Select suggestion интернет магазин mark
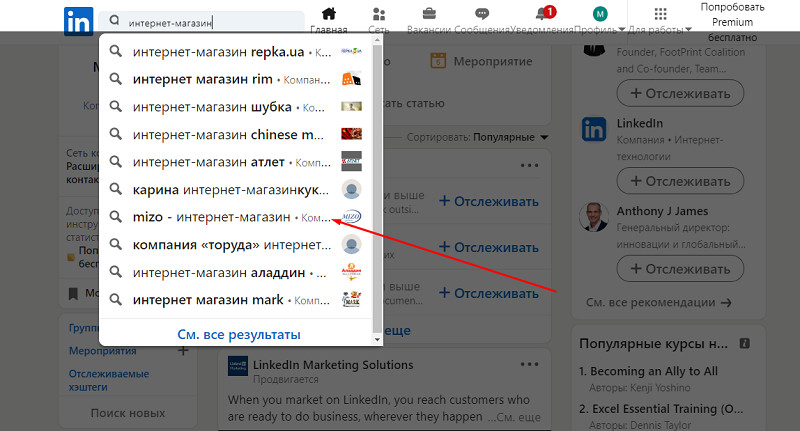This screenshot has width=800, height=431. tap(236, 299)
